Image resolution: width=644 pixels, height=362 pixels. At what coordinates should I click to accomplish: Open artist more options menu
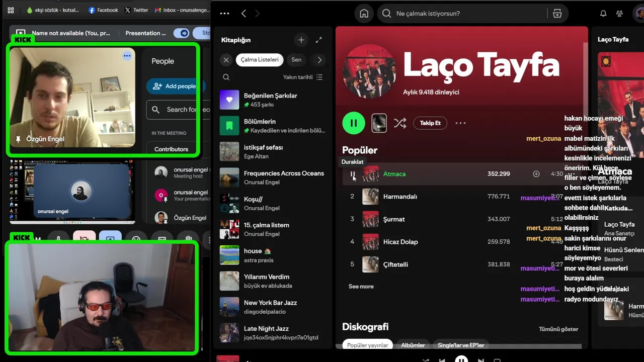click(x=460, y=123)
